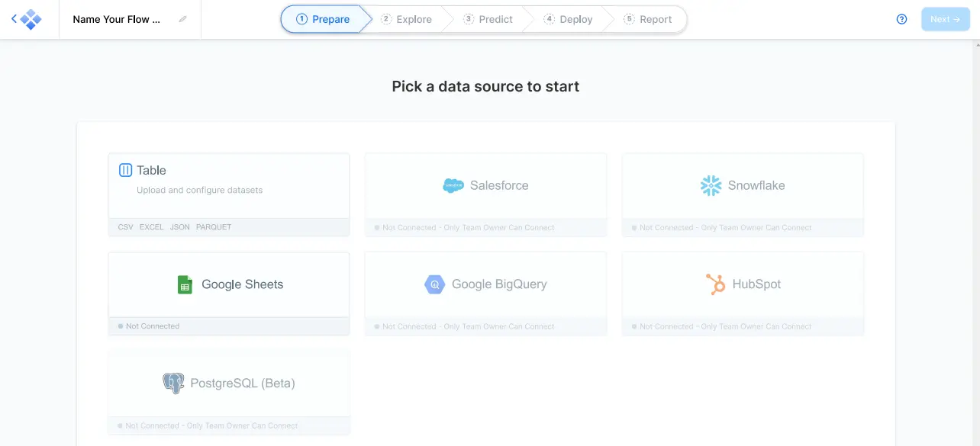
Task: Jump to the Report step
Action: point(648,19)
